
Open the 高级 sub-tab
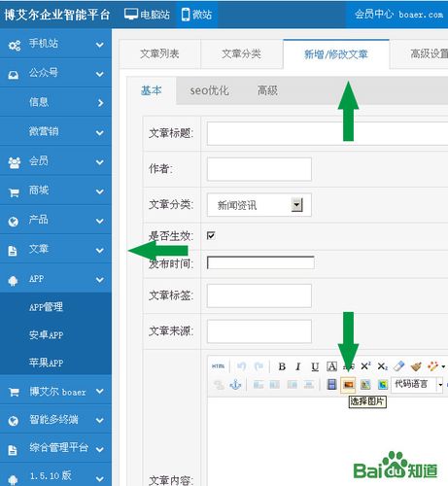pyautogui.click(x=267, y=90)
